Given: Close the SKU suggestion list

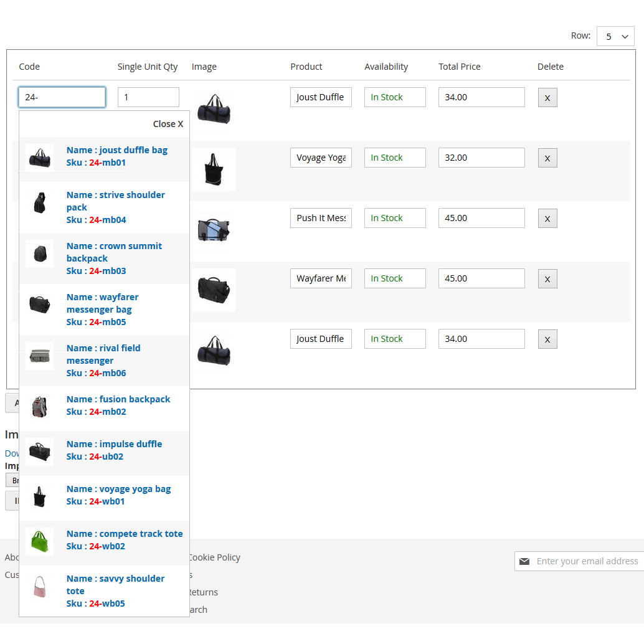Looking at the screenshot, I should [x=168, y=124].
